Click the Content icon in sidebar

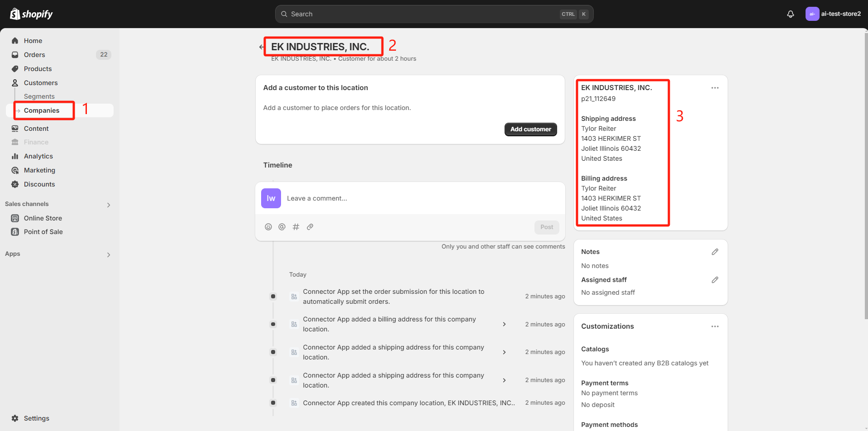(15, 129)
